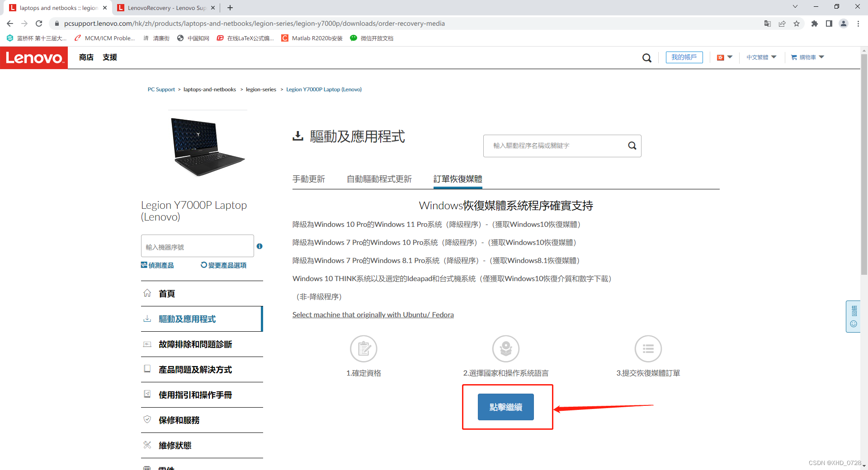Open 使用指引和操作手冊 in the sidebar

point(202,395)
